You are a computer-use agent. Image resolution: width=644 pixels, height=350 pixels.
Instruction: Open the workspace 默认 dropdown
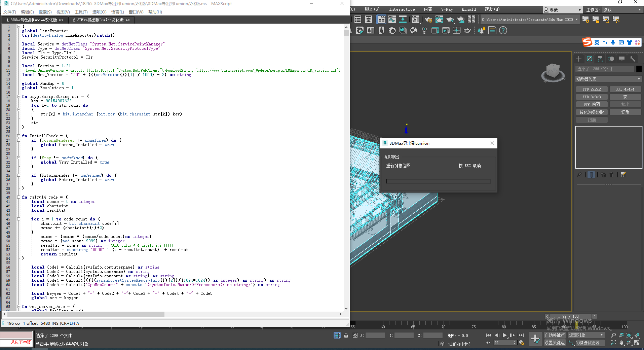pyautogui.click(x=622, y=10)
